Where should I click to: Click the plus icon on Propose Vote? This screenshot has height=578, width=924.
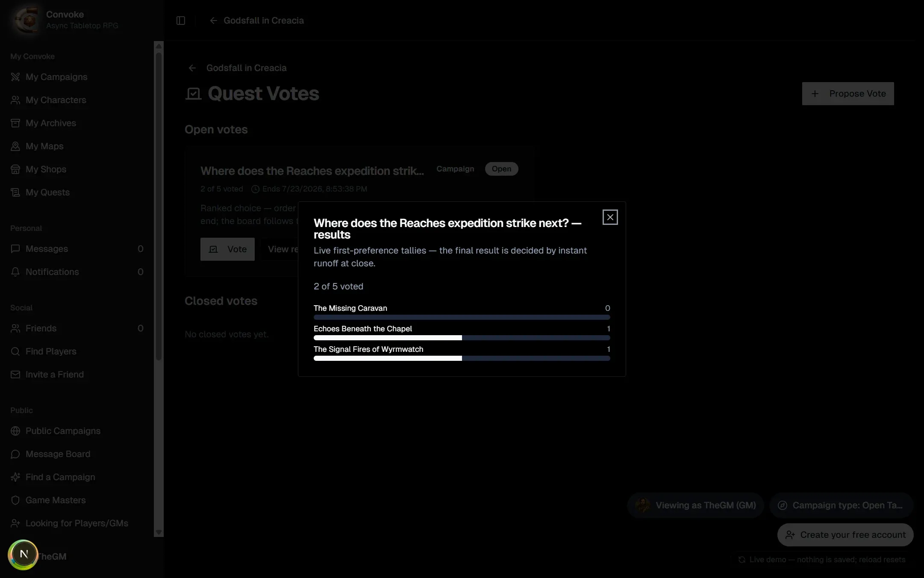[x=815, y=94]
